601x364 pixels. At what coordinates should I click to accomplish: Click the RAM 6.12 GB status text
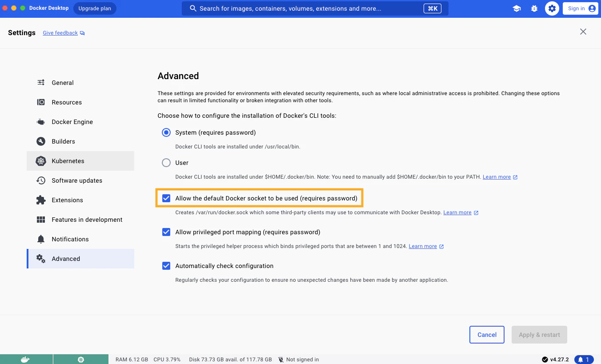click(132, 360)
